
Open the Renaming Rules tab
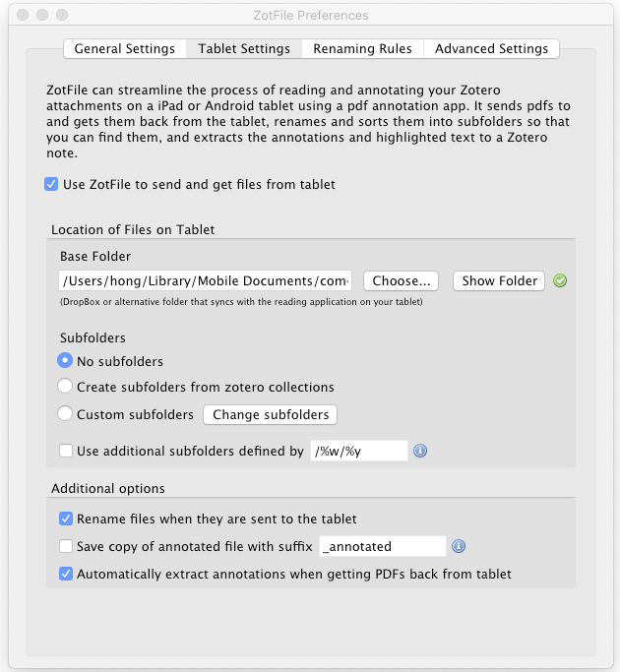[363, 48]
